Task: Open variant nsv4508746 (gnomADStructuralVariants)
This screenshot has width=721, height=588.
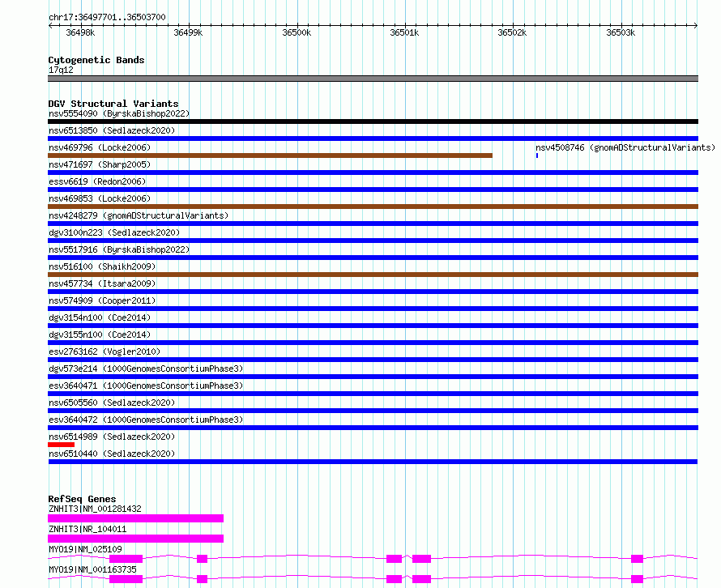Action: click(x=625, y=147)
